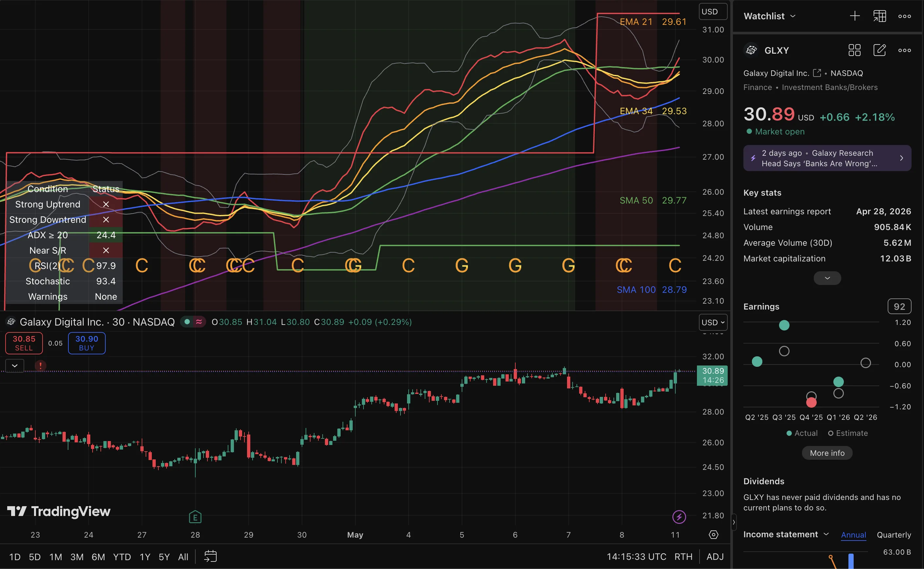The height and width of the screenshot is (569, 924).
Task: Click the pink approximate data indicator in legend
Action: [x=199, y=322]
